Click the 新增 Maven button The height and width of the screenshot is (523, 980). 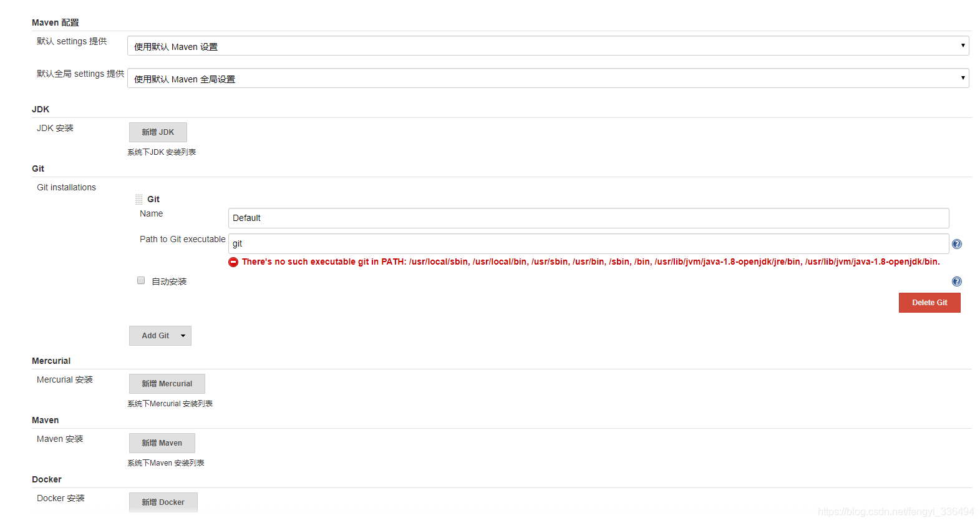(x=162, y=443)
